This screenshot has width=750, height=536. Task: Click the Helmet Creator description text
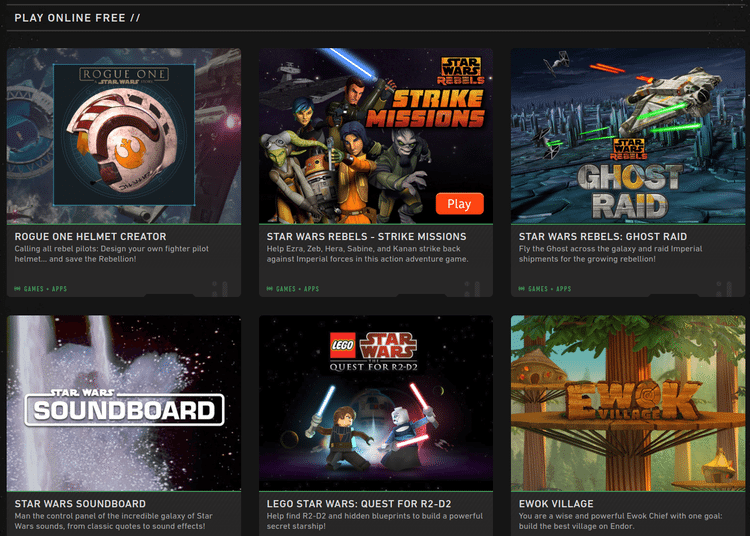click(x=111, y=254)
